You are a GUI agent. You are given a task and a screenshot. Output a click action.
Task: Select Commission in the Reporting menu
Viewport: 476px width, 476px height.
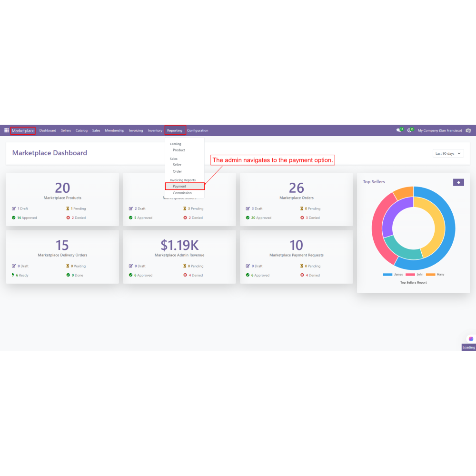click(182, 193)
